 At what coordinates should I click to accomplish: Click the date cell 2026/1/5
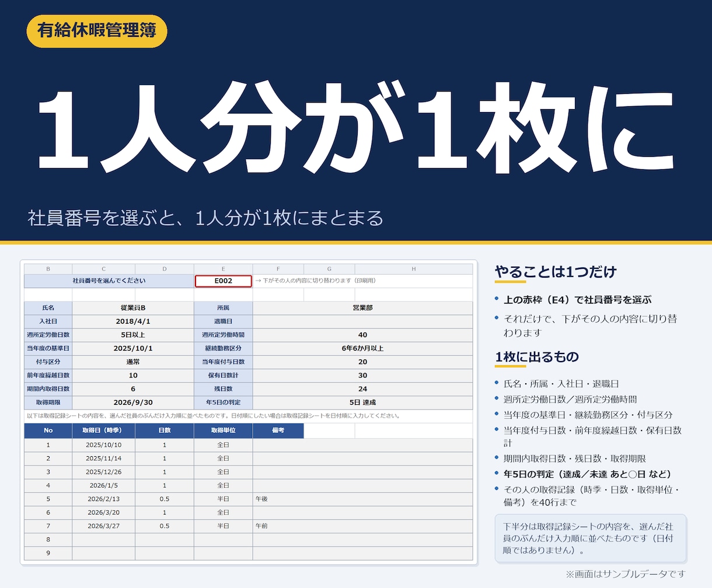pyautogui.click(x=103, y=485)
